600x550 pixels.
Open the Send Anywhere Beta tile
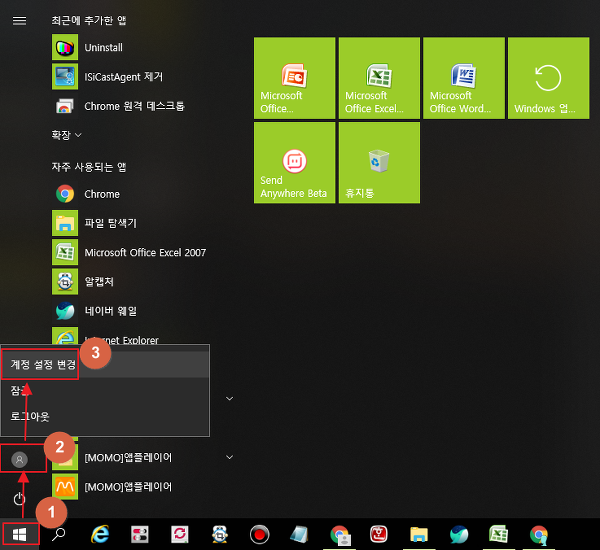pyautogui.click(x=294, y=163)
